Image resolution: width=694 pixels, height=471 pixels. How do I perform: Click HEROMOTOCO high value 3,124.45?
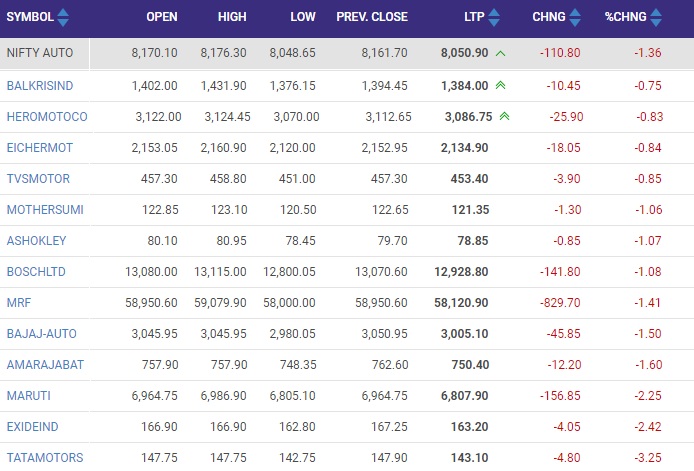(x=227, y=116)
